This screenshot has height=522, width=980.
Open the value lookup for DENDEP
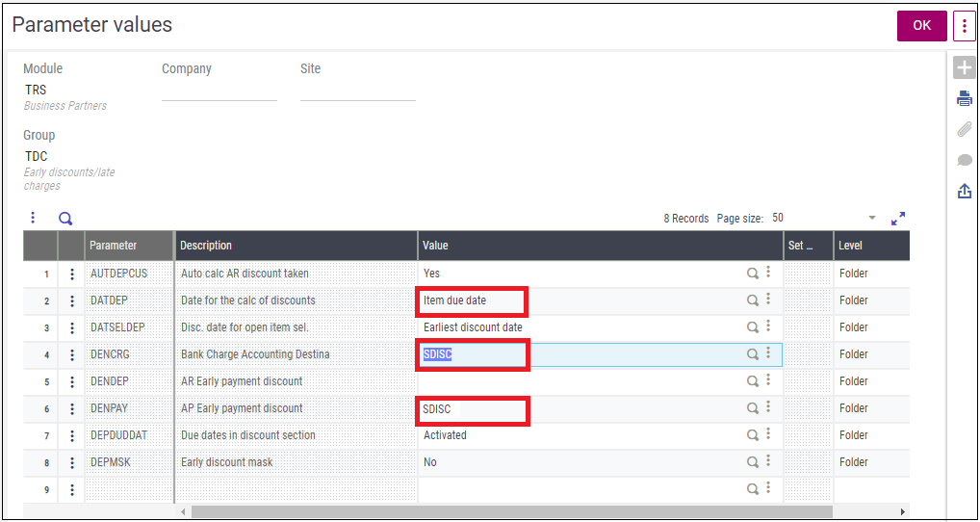point(753,380)
